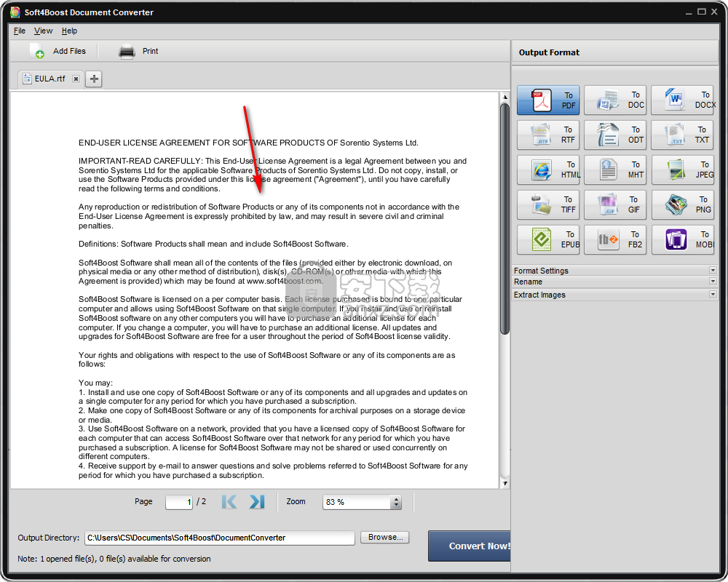This screenshot has height=582, width=728.
Task: Select the To MOBI output format
Action: click(683, 239)
